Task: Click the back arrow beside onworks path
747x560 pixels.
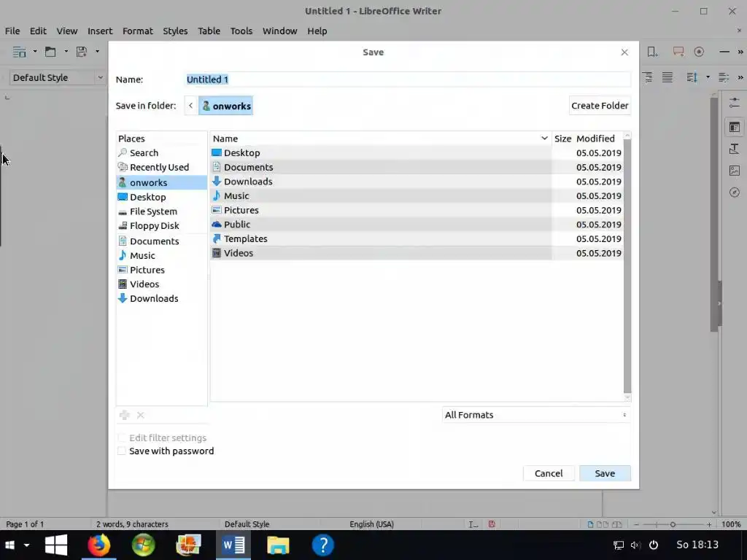Action: [191, 106]
